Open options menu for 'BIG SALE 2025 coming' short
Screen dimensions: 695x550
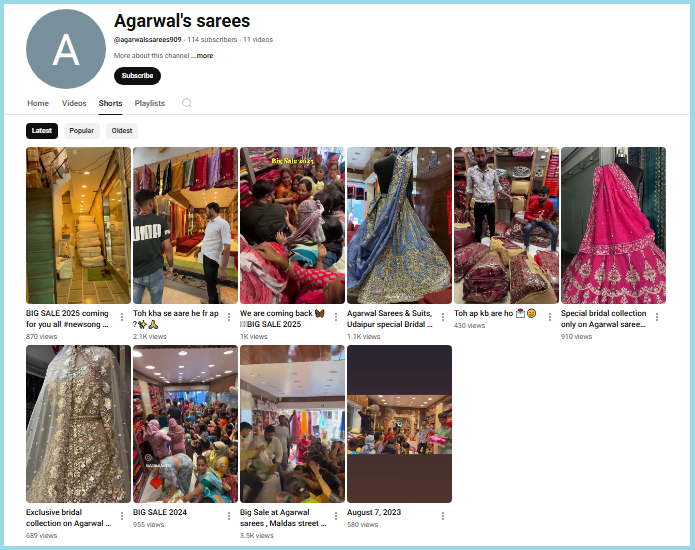[122, 317]
